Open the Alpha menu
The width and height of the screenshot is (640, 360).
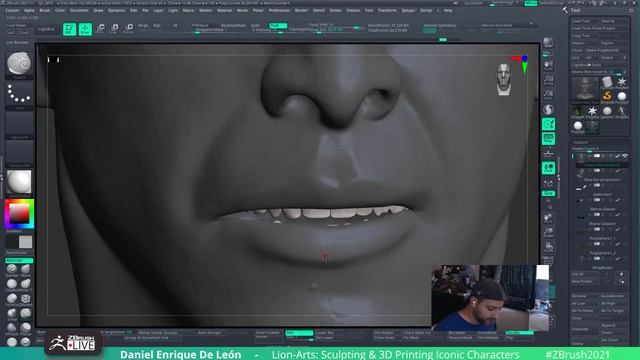pos(29,10)
